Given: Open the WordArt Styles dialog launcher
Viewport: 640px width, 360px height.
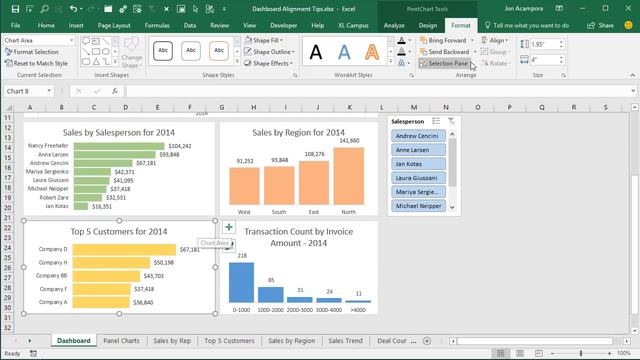Looking at the screenshot, I should [x=411, y=76].
